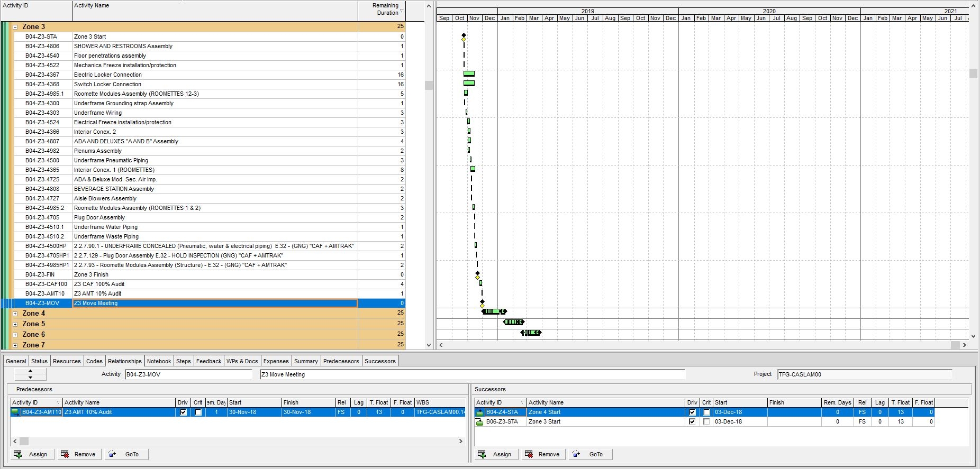This screenshot has width=980, height=469.
Task: Switch to the Resources tab
Action: [x=67, y=361]
